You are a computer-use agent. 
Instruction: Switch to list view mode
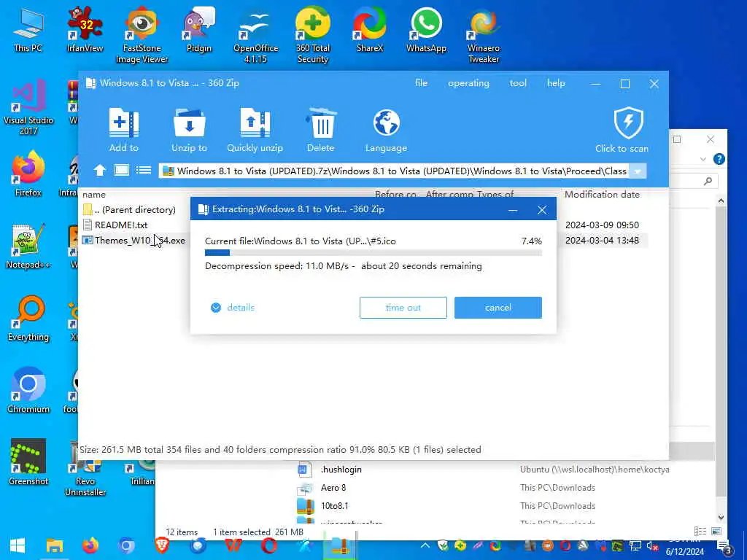click(x=144, y=170)
